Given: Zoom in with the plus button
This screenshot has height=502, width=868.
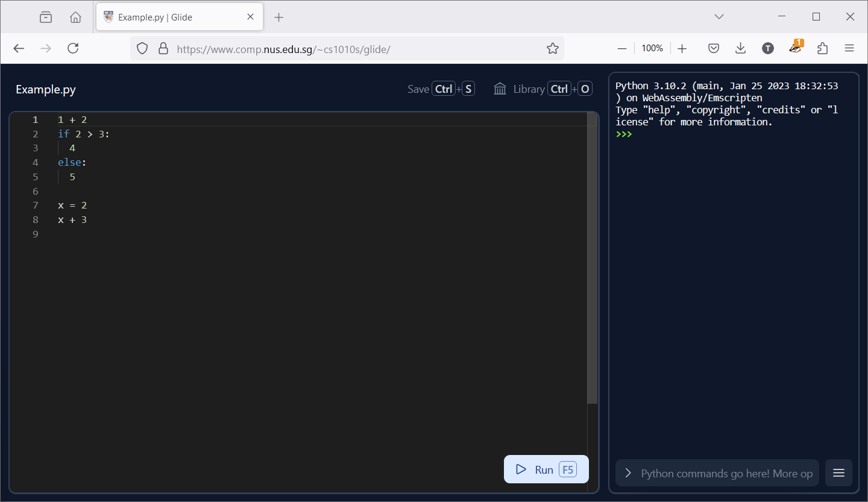Looking at the screenshot, I should click(682, 49).
